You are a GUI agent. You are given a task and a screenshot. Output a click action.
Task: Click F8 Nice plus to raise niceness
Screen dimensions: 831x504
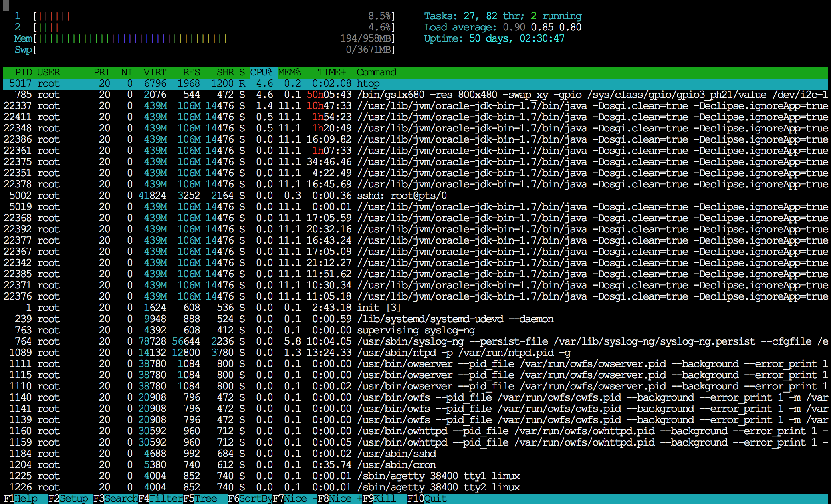tap(345, 498)
